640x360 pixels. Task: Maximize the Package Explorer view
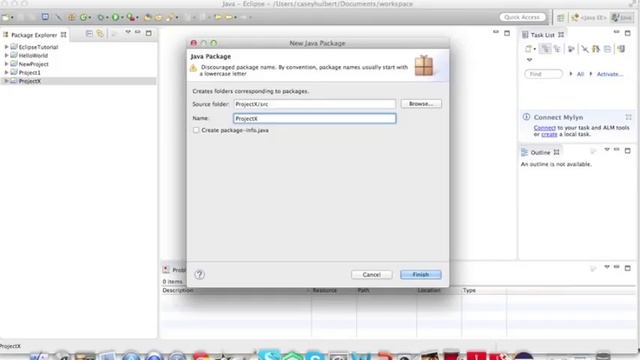(x=149, y=33)
